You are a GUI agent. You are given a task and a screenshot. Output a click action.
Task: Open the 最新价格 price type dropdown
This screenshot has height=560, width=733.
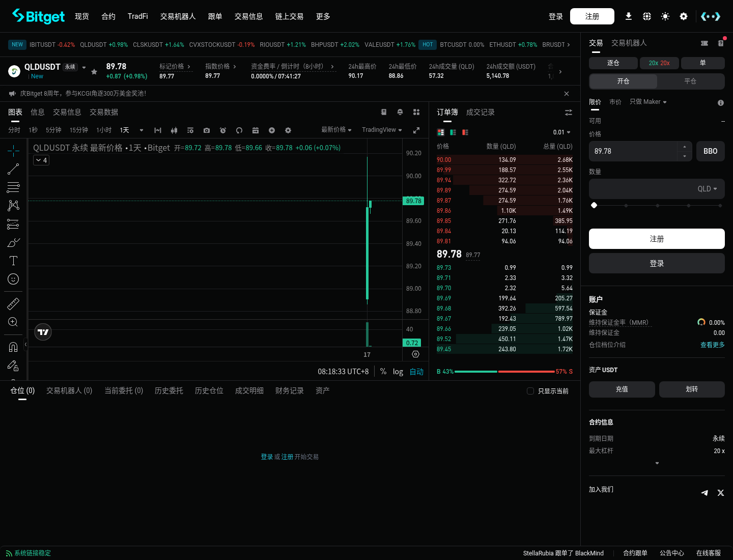336,130
